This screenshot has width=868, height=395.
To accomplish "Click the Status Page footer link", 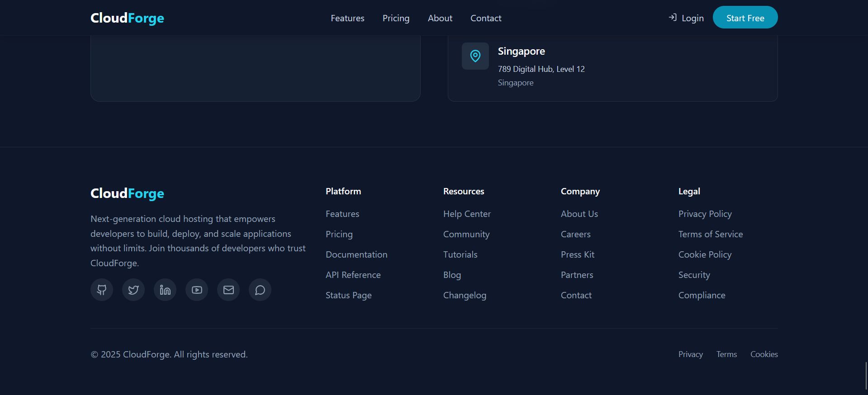I will click(x=348, y=295).
